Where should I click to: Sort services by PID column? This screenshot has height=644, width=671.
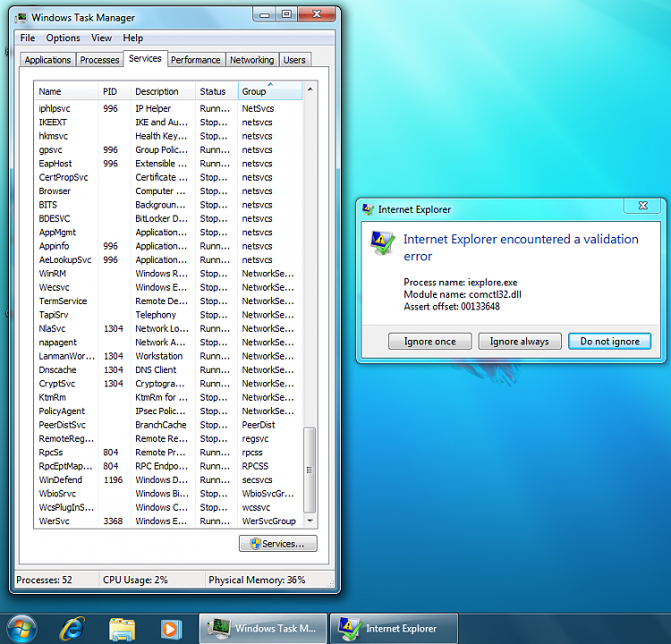point(115,91)
